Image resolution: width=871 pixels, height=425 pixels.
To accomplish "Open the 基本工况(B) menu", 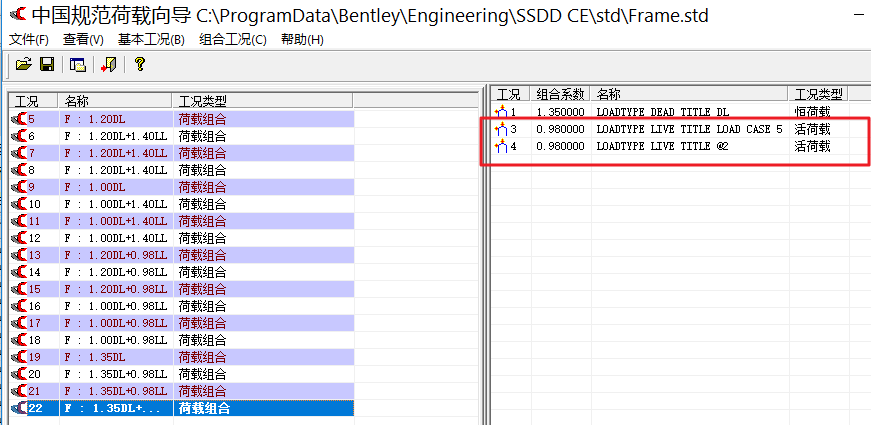I will click(151, 39).
